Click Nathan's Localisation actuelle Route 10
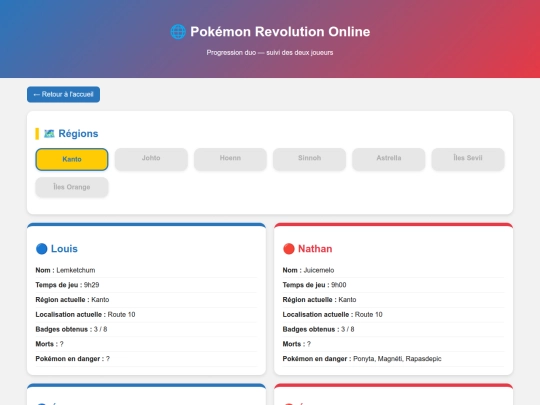This screenshot has height=405, width=540. 368,314
